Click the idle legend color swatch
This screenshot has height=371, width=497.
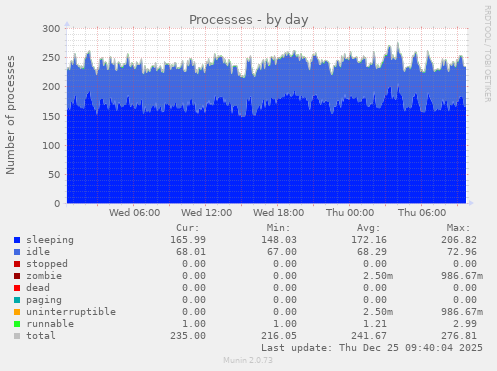(17, 252)
